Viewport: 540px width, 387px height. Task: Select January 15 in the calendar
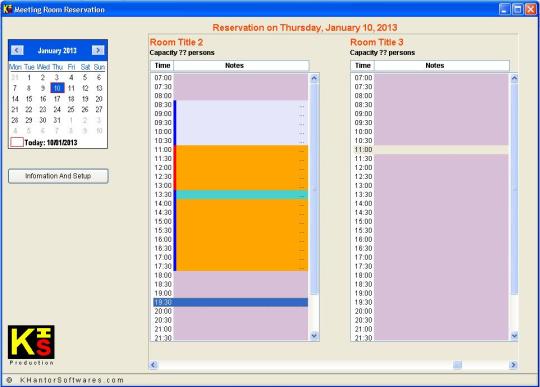tap(29, 99)
